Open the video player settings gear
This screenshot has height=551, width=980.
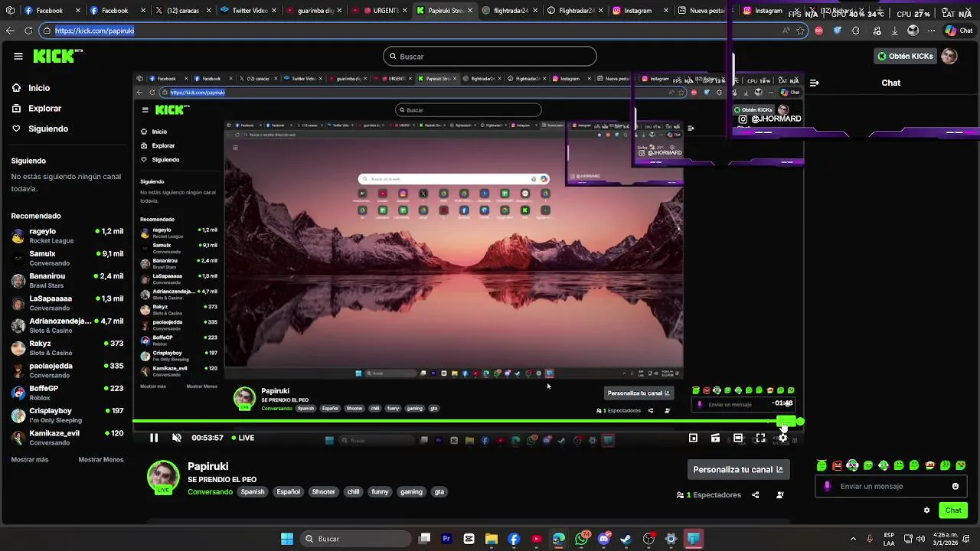782,438
